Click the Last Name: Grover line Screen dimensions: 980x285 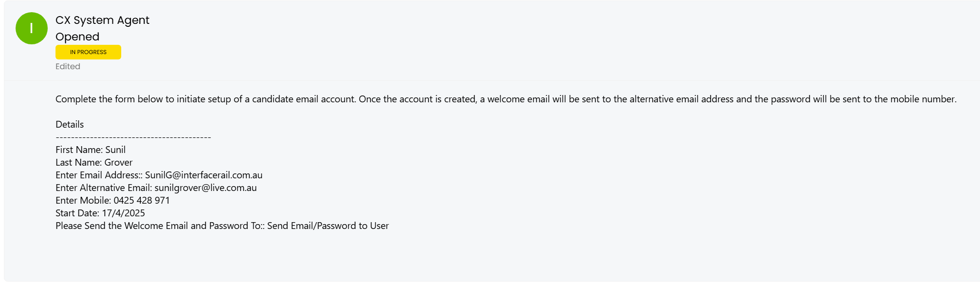point(94,162)
